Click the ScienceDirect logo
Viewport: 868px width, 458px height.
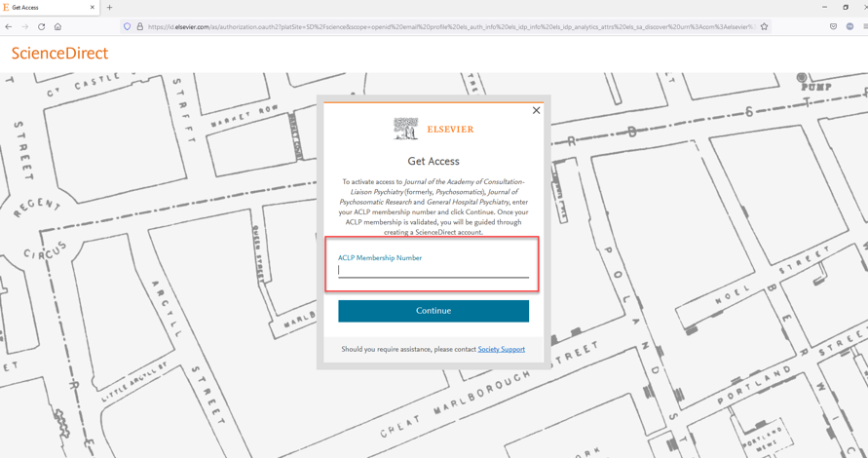pyautogui.click(x=59, y=54)
